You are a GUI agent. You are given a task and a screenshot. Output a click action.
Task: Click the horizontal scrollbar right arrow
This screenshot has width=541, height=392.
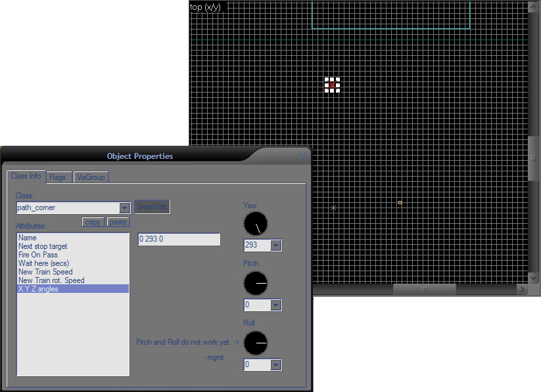523,290
